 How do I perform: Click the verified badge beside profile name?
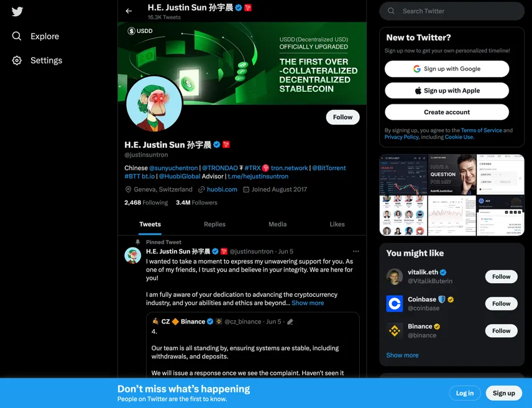point(216,145)
